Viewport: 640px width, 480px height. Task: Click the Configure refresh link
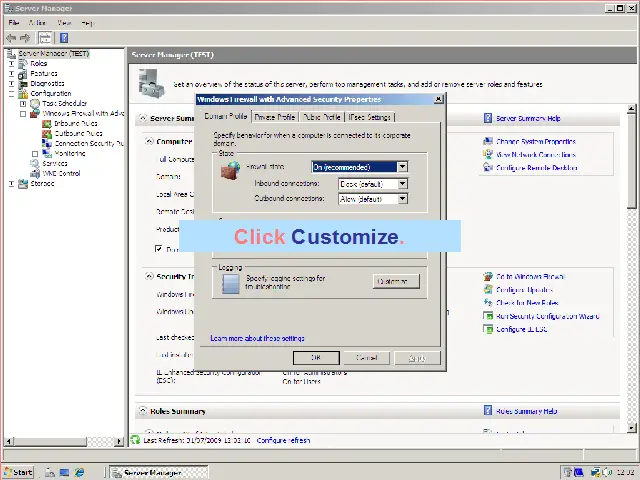click(x=283, y=440)
